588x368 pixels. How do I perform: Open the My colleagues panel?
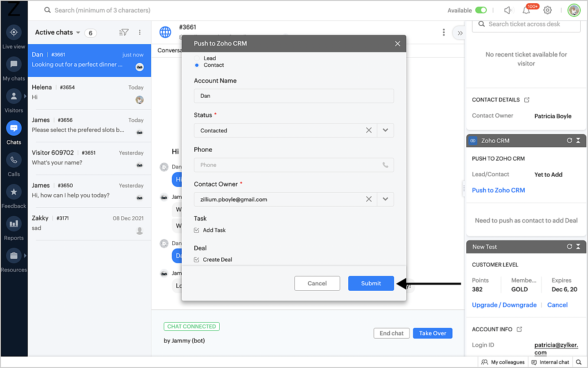coord(503,362)
